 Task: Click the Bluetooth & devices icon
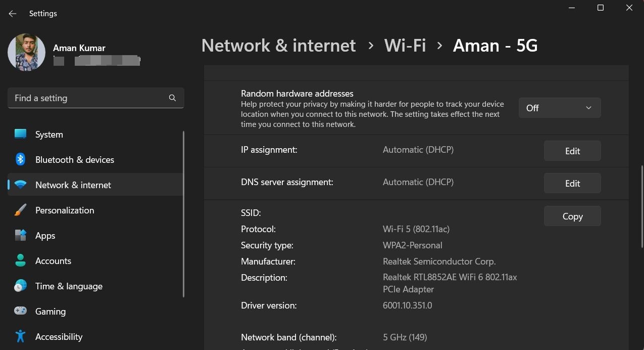point(20,159)
